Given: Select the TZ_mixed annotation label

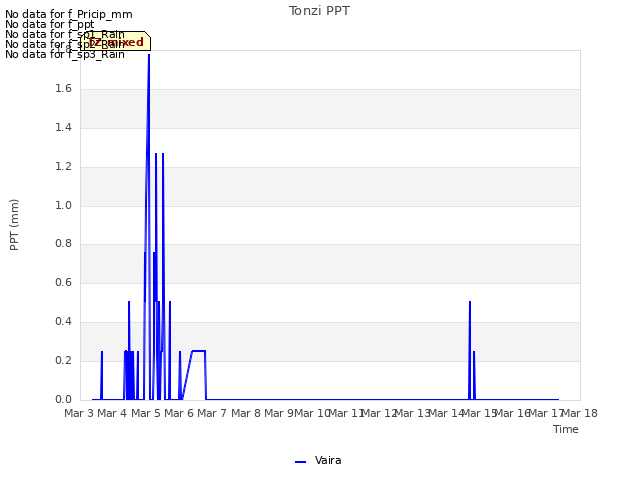Looking at the screenshot, I should click(x=115, y=42).
